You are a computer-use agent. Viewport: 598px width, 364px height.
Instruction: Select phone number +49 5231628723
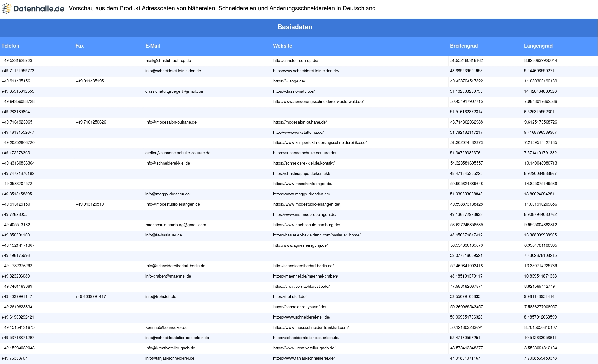[x=17, y=61]
